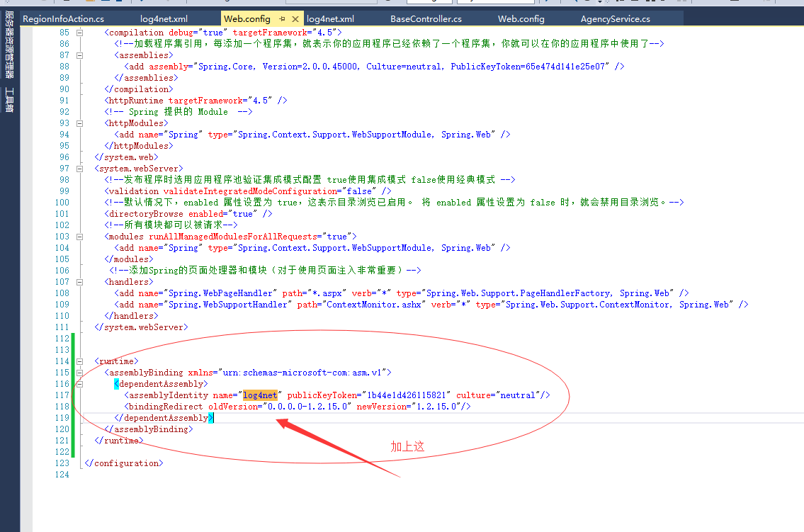Collapse the httpModules block at line 93
The height and width of the screenshot is (532, 804).
[x=79, y=123]
